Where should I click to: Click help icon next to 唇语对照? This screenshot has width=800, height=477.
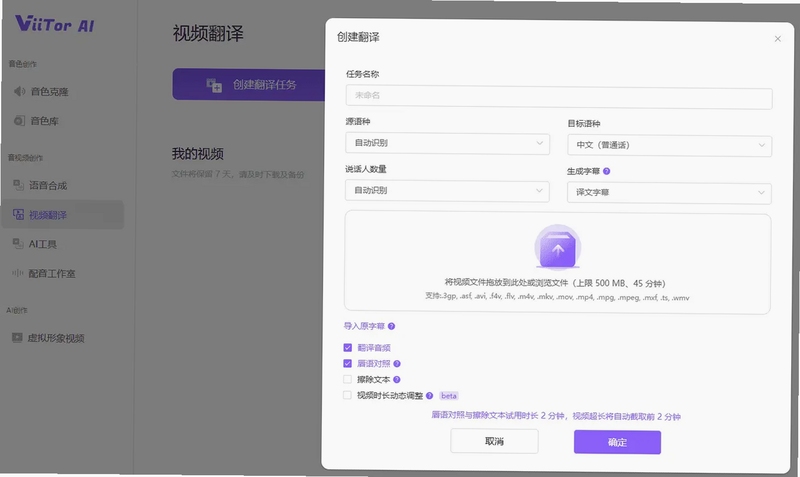tap(397, 364)
